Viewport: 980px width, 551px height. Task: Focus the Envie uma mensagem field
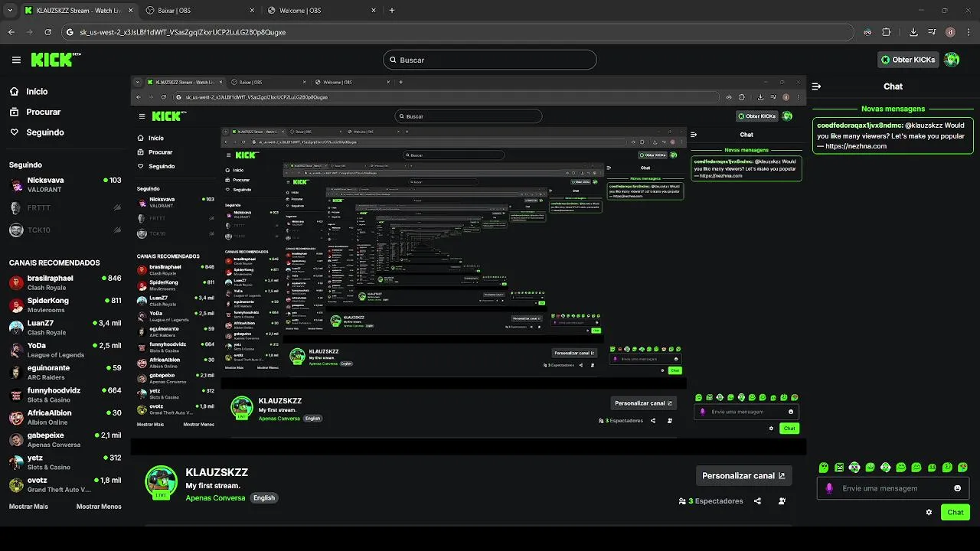pyautogui.click(x=893, y=488)
